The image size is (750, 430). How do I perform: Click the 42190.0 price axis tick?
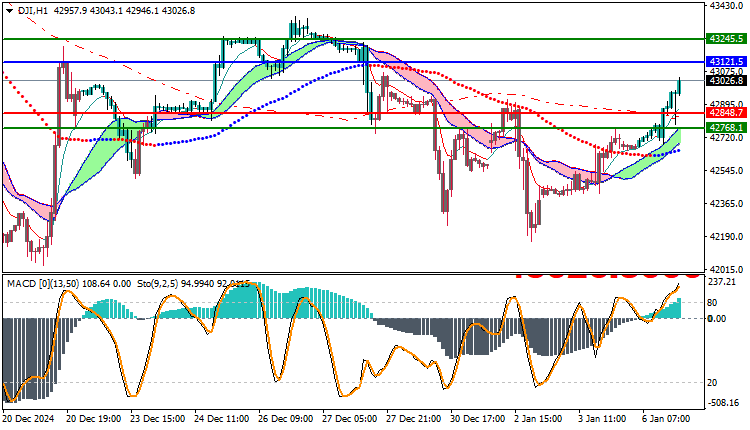pyautogui.click(x=726, y=236)
